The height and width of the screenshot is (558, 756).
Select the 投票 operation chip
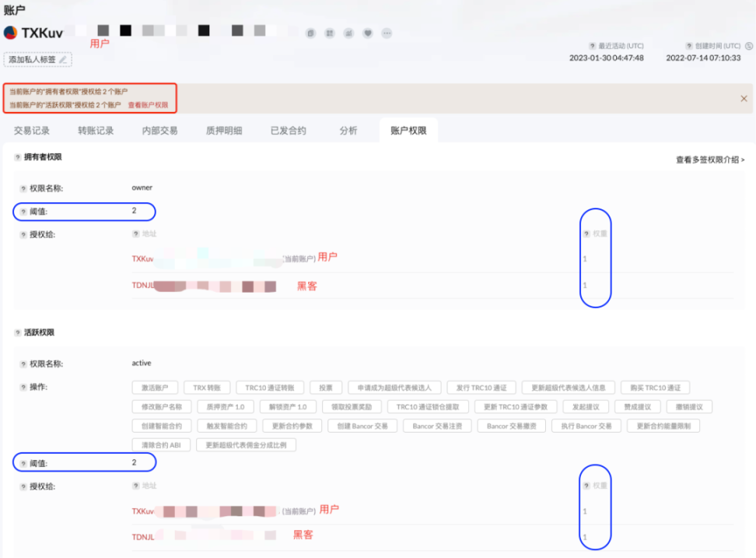tap(325, 387)
